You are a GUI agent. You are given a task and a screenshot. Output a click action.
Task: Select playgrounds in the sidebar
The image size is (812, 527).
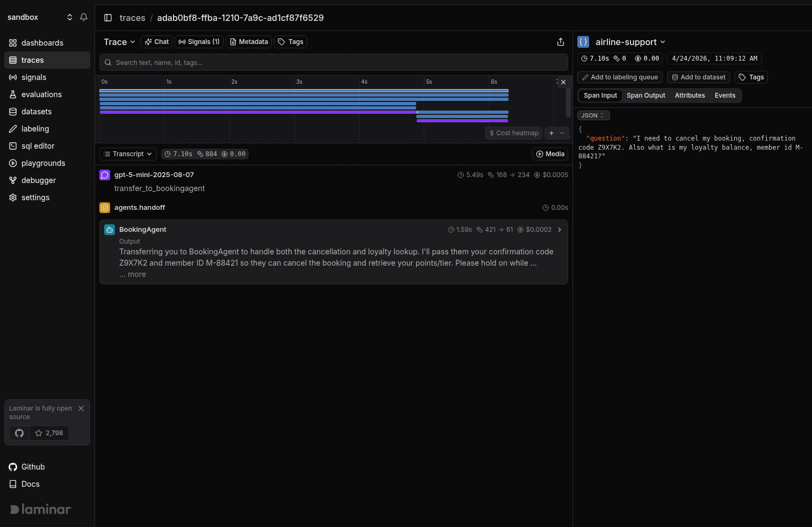point(42,163)
